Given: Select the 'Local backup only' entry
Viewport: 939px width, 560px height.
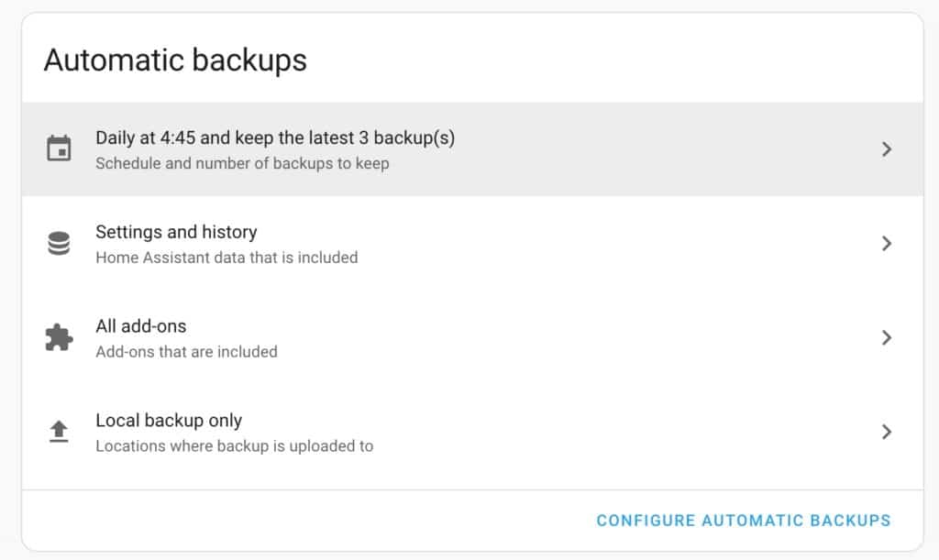Looking at the screenshot, I should tap(169, 422).
